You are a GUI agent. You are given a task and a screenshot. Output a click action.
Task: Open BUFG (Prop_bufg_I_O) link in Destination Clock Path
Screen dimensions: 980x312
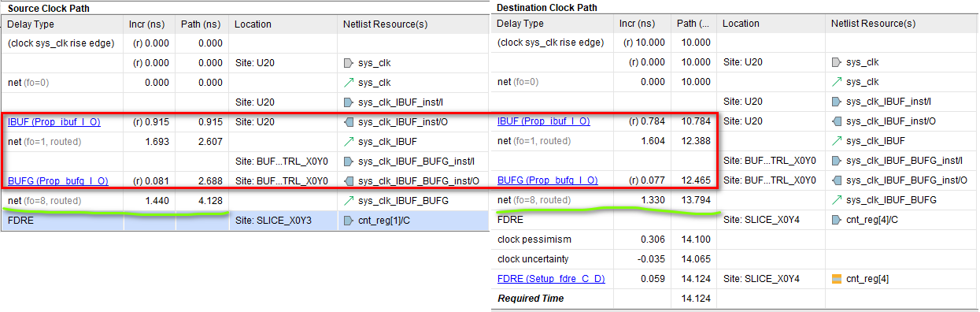547,180
